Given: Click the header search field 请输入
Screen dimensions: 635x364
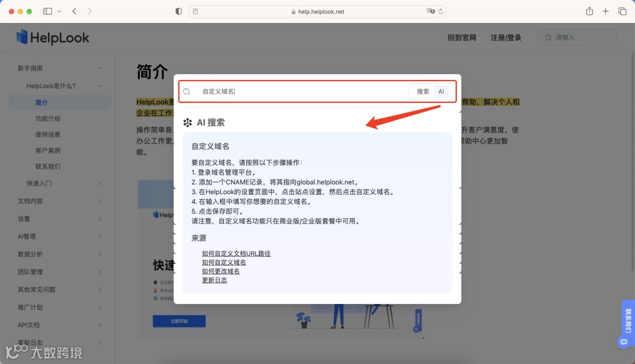Looking at the screenshot, I should 577,37.
